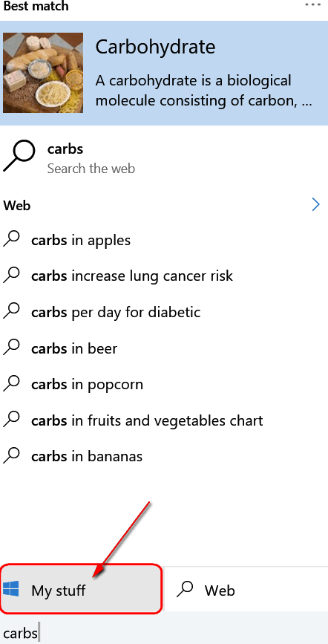Click search icon beside fruits and vegetables chart
Screen dimensions: 328x644
tap(11, 420)
